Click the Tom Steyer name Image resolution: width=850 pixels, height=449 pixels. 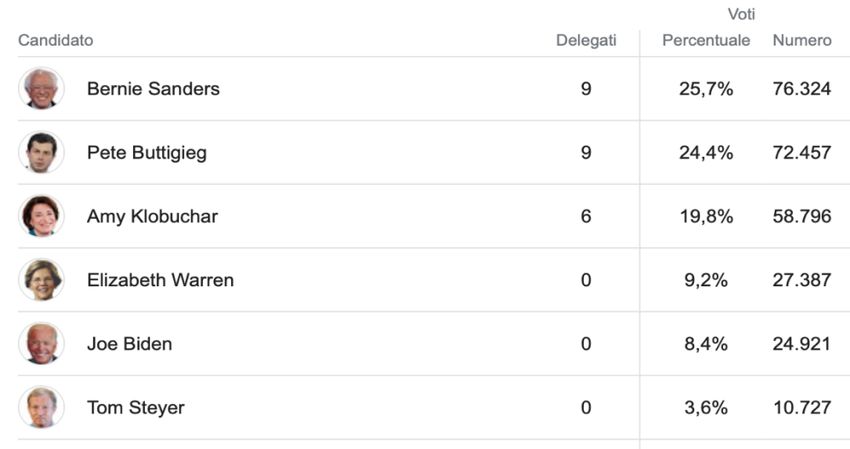[135, 408]
